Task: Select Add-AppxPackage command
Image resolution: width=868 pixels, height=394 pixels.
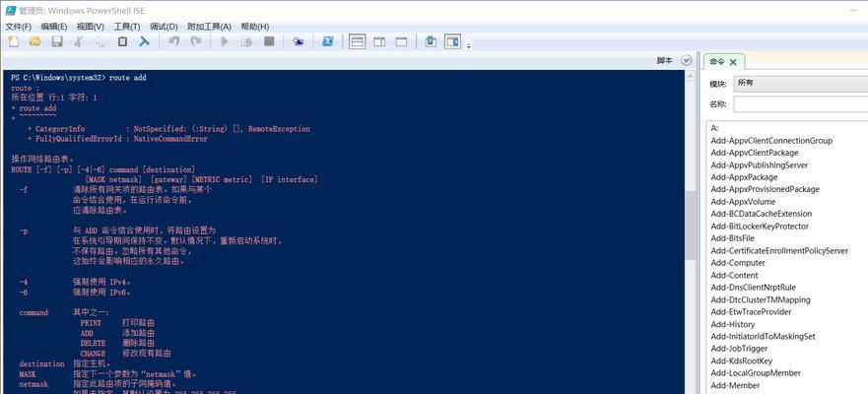Action: [744, 177]
